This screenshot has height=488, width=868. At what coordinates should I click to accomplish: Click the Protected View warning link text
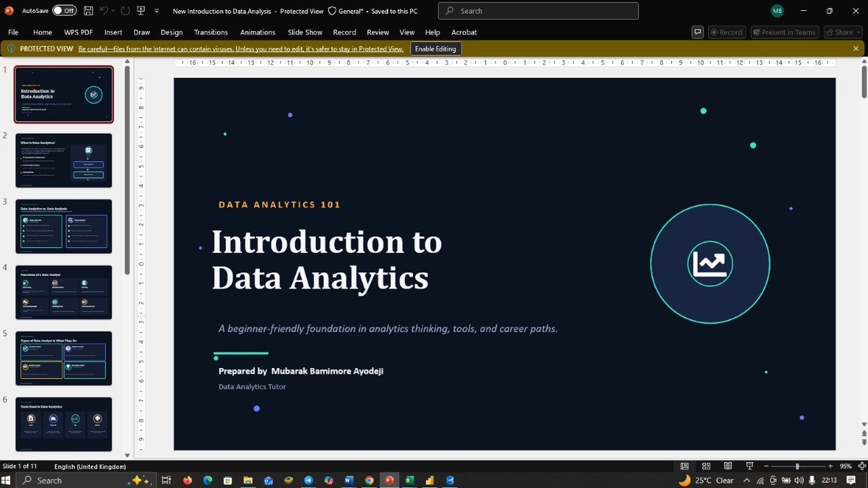pos(241,48)
